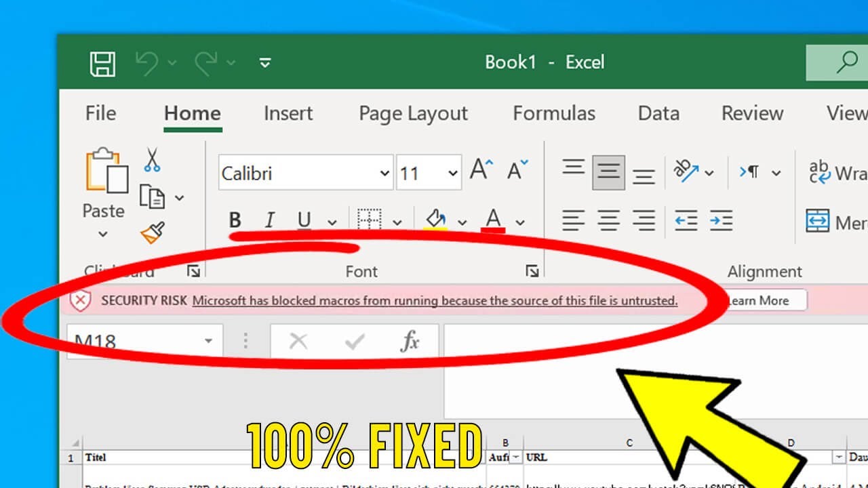Expand the Name Box dropdown
This screenshot has height=488, width=868.
(x=209, y=341)
